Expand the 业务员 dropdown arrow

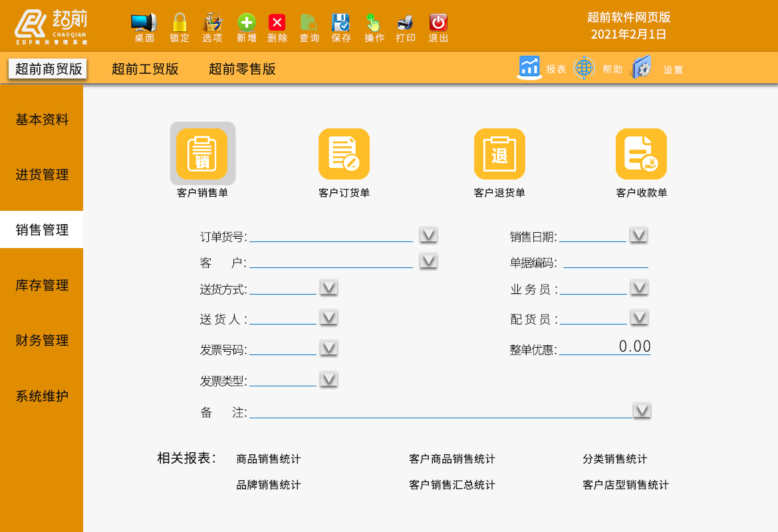[x=639, y=287]
